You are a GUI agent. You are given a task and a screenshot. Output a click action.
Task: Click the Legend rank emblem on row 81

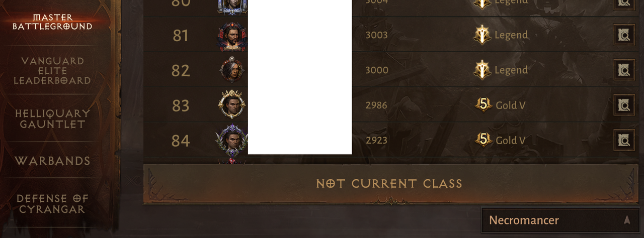[482, 35]
